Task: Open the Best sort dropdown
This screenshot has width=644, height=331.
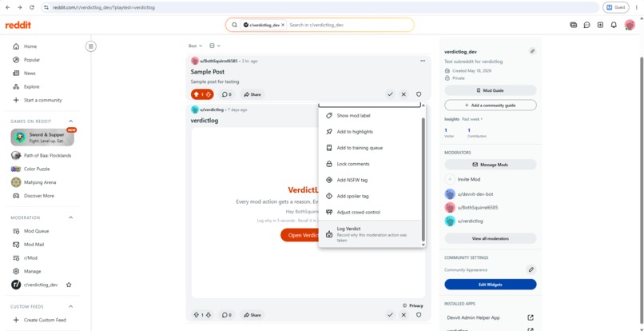Action: [x=195, y=46]
